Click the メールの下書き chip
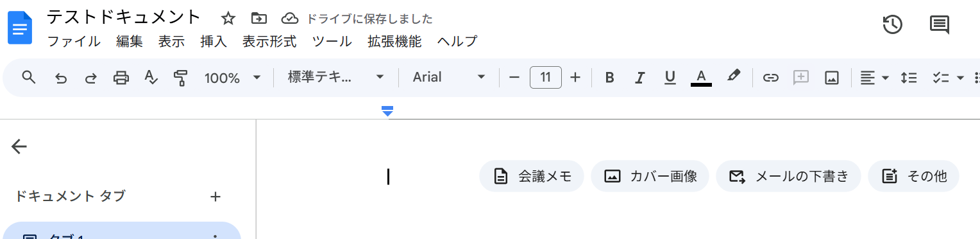 [x=788, y=176]
